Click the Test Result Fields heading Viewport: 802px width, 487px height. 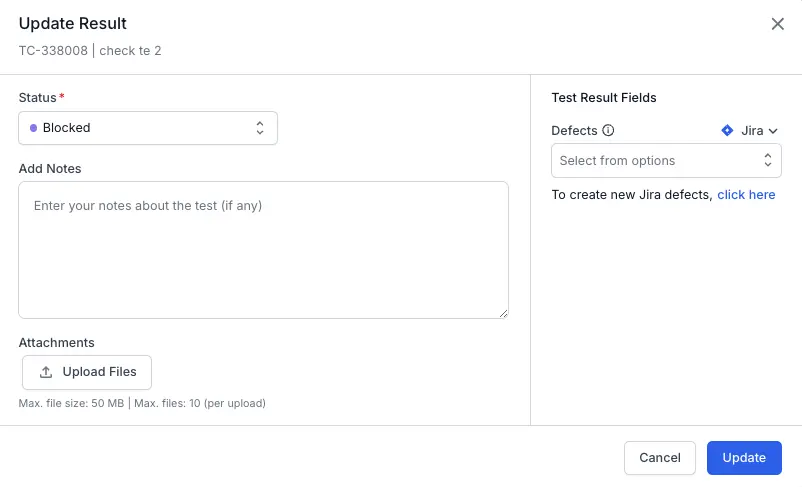[x=603, y=98]
